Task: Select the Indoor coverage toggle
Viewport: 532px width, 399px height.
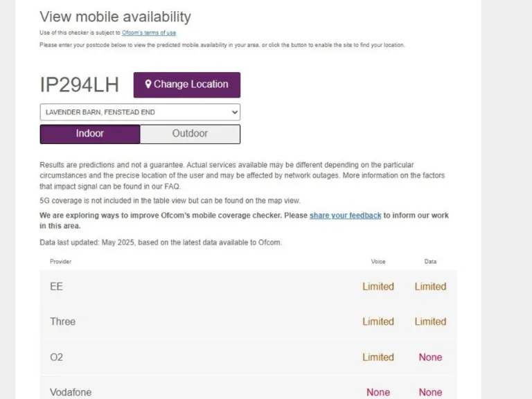Action: (x=90, y=134)
